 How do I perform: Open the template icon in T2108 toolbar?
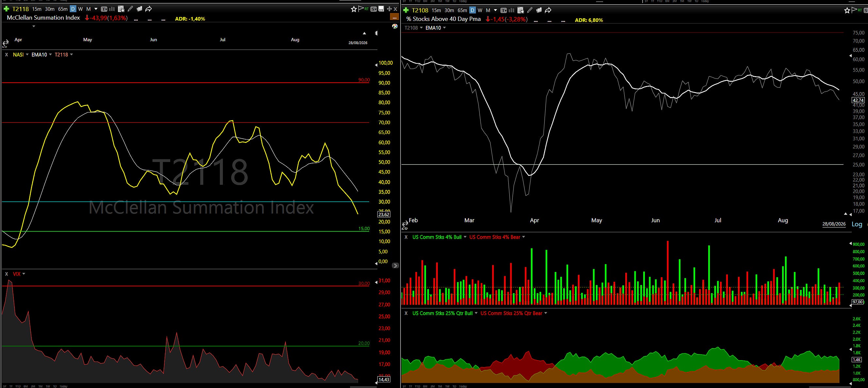click(x=503, y=10)
